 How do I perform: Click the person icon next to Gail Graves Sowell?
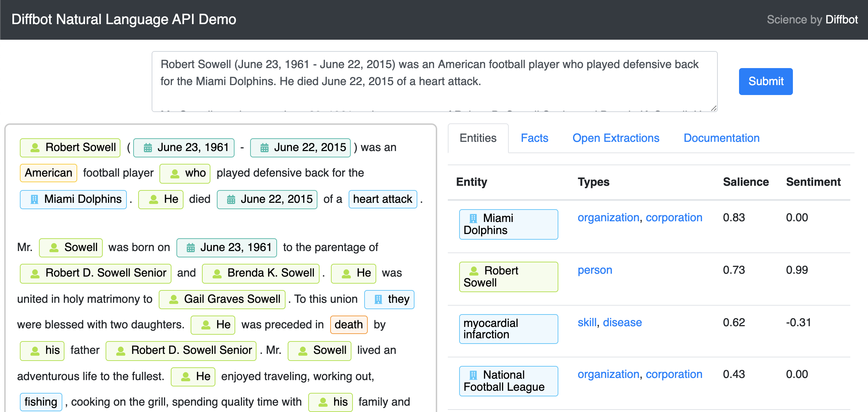[174, 299]
